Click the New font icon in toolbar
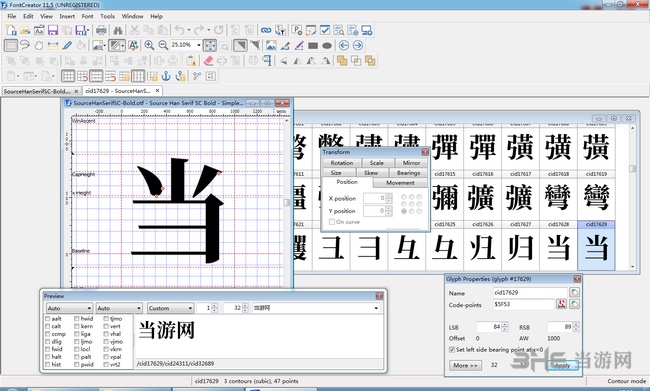The image size is (650, 391). click(11, 30)
